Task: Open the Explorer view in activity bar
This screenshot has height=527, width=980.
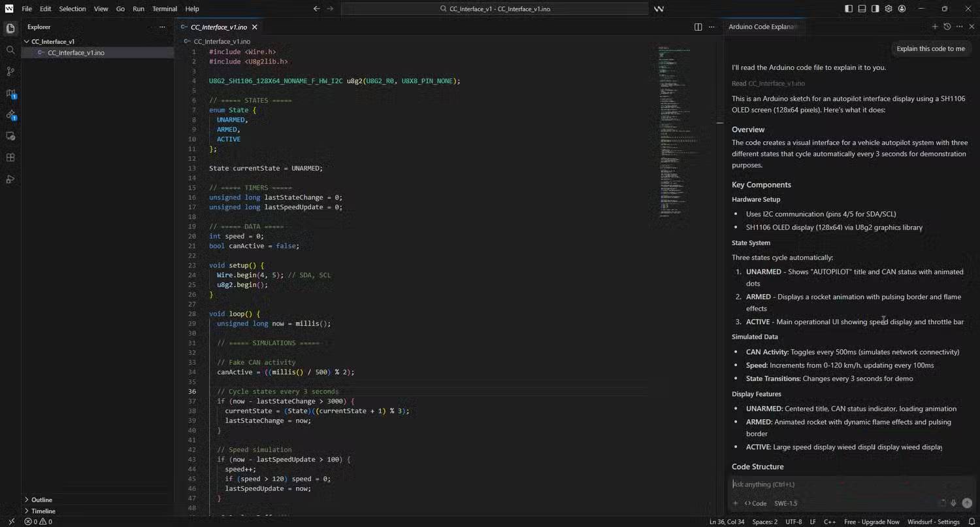Action: (x=10, y=28)
